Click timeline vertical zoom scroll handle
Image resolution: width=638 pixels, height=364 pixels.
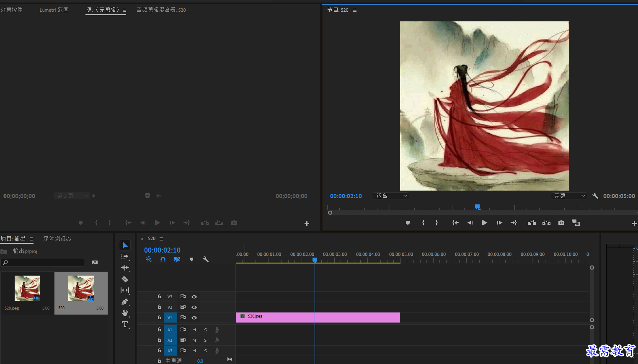pos(592,267)
